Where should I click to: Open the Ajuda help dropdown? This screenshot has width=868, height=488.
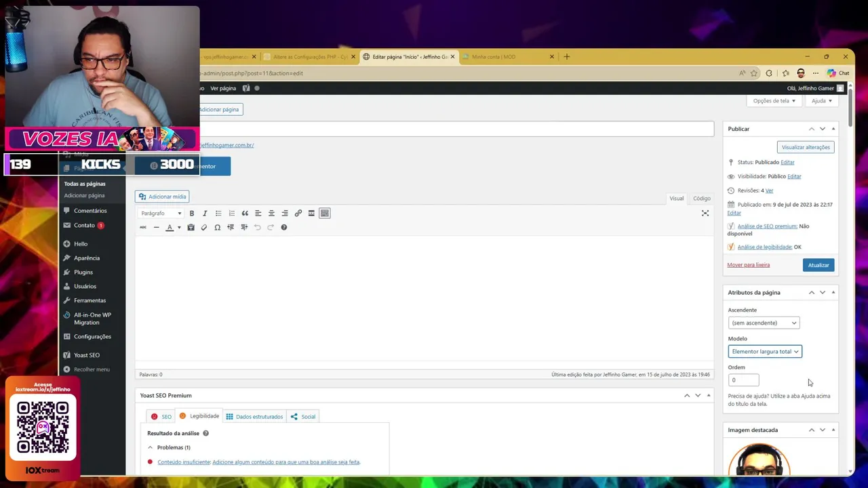click(822, 101)
